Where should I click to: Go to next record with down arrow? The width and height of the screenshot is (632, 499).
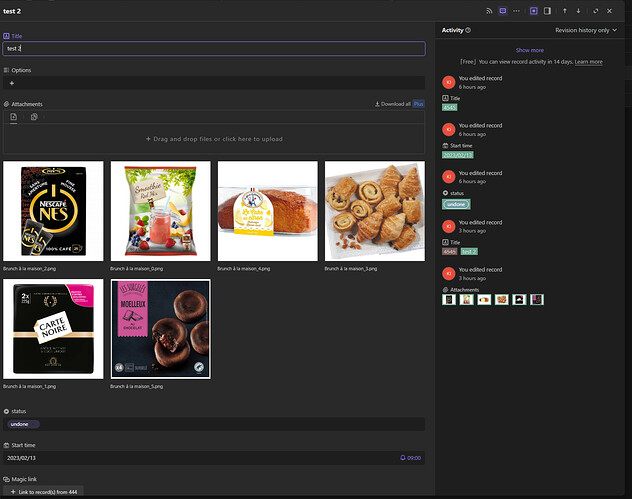(x=578, y=11)
